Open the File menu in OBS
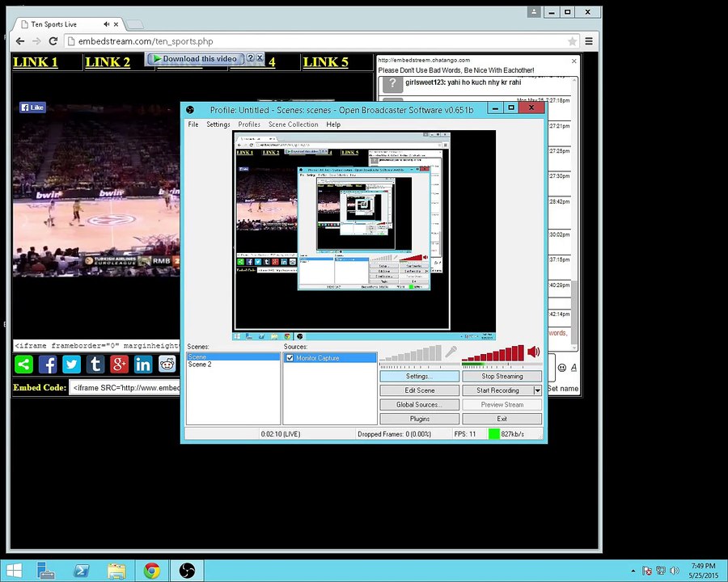The width and height of the screenshot is (728, 582). (x=193, y=124)
